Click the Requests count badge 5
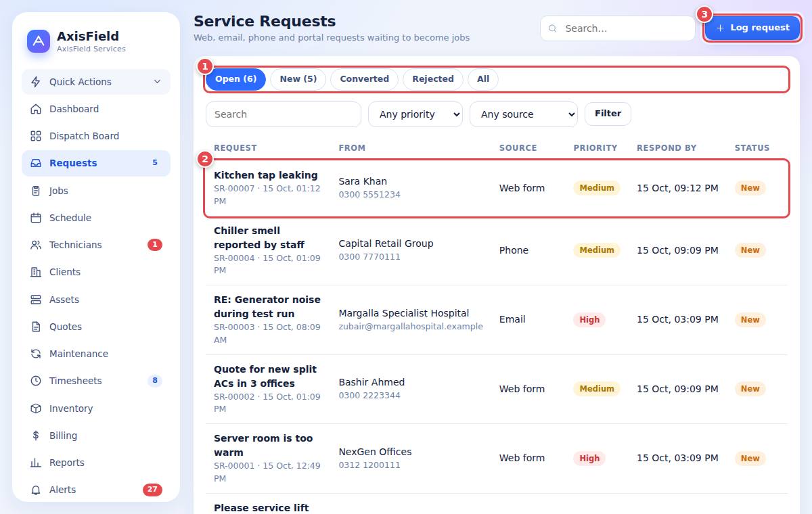 pyautogui.click(x=155, y=163)
